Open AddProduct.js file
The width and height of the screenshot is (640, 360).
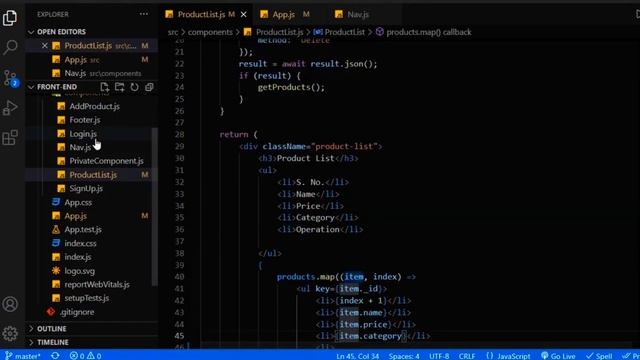click(94, 106)
